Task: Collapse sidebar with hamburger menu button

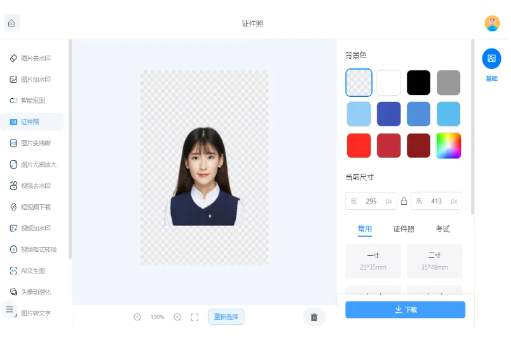Action: (10, 309)
